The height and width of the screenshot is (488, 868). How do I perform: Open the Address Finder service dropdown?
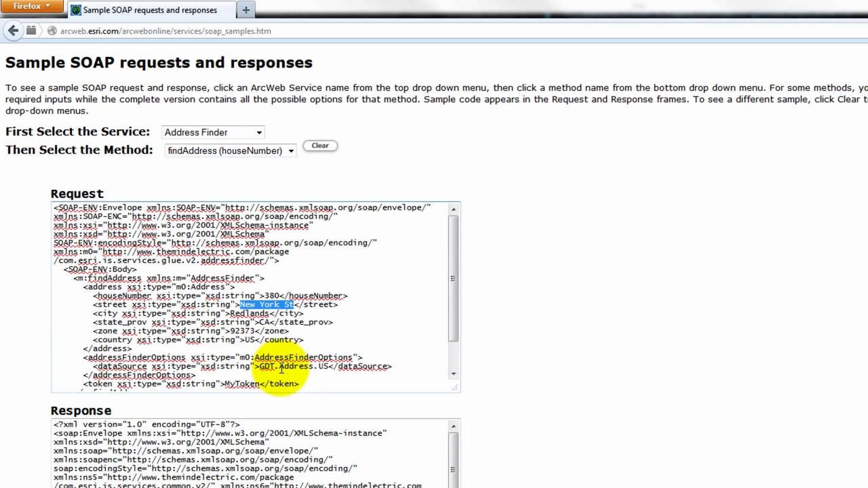tap(213, 132)
